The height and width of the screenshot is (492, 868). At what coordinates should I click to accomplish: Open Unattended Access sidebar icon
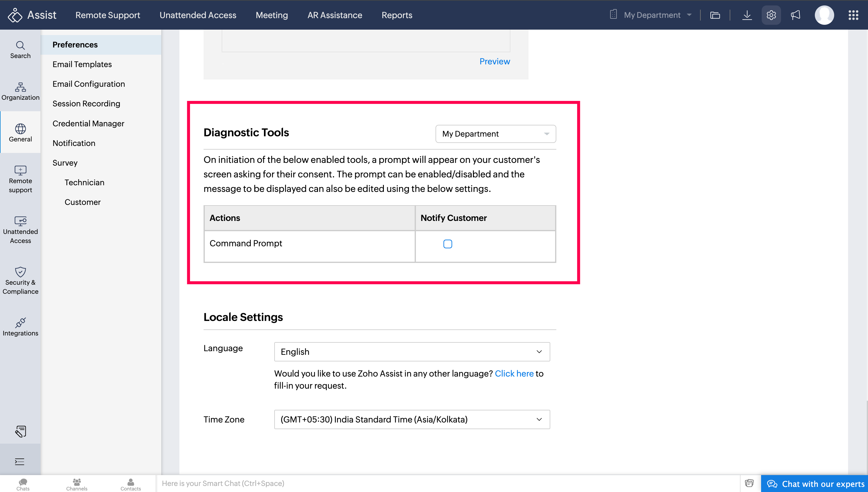(x=20, y=230)
